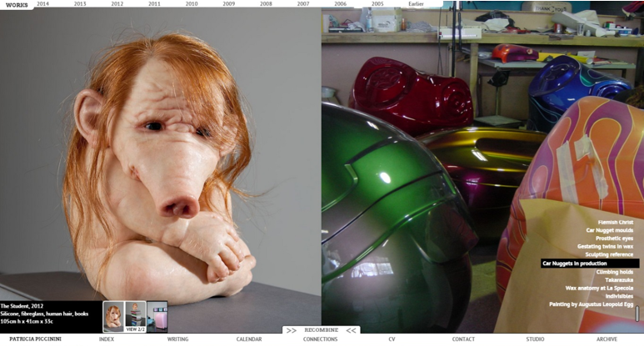Open Car Nugget moulds entry
Screen dimensions: 644x347
(x=610, y=230)
